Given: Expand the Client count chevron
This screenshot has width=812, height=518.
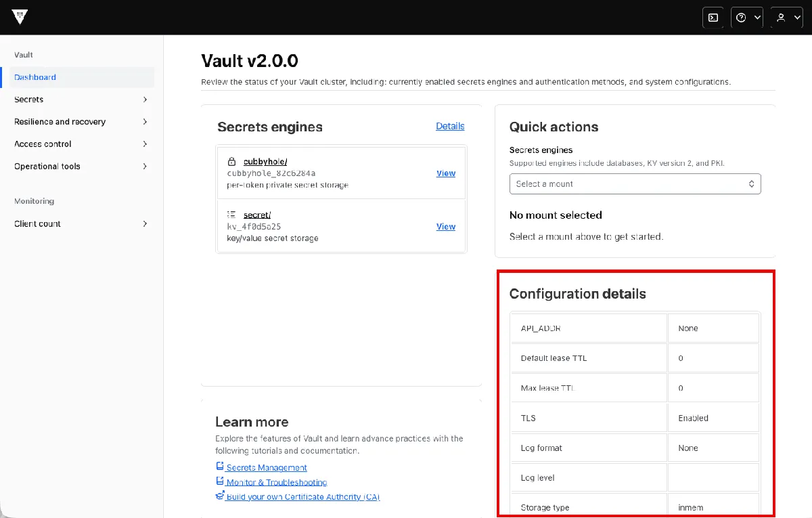Looking at the screenshot, I should 145,224.
